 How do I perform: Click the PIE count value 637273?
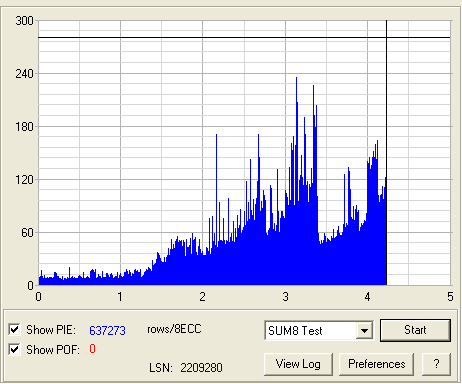(107, 330)
